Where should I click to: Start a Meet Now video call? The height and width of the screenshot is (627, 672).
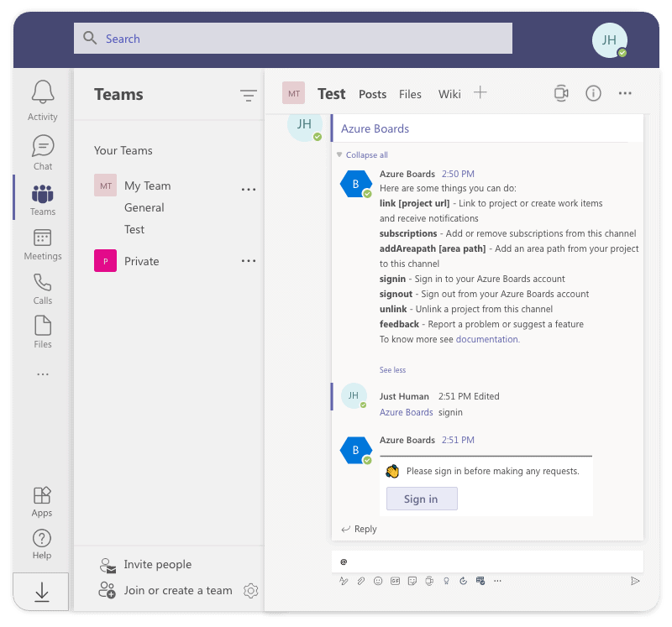tap(561, 94)
